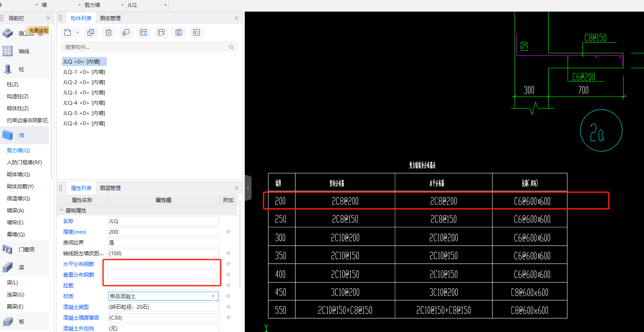Image resolution: width=644 pixels, height=332 pixels.
Task: Open the New Component dropdown arrow
Action: (77, 33)
